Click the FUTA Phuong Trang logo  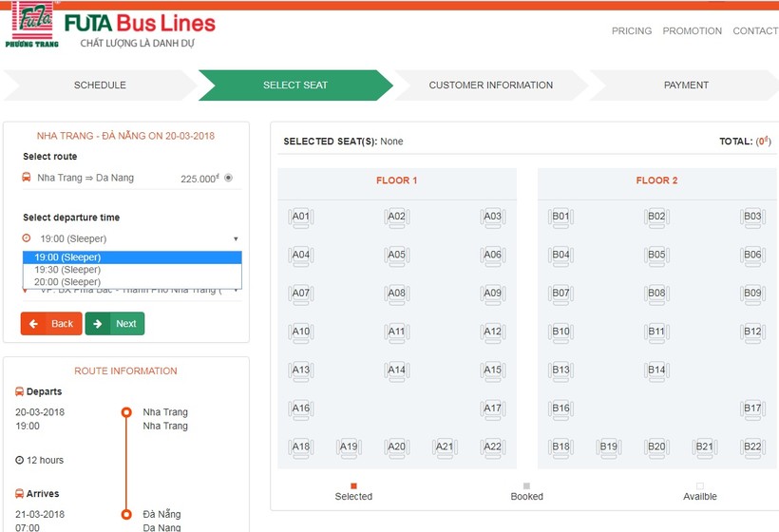coord(32,25)
